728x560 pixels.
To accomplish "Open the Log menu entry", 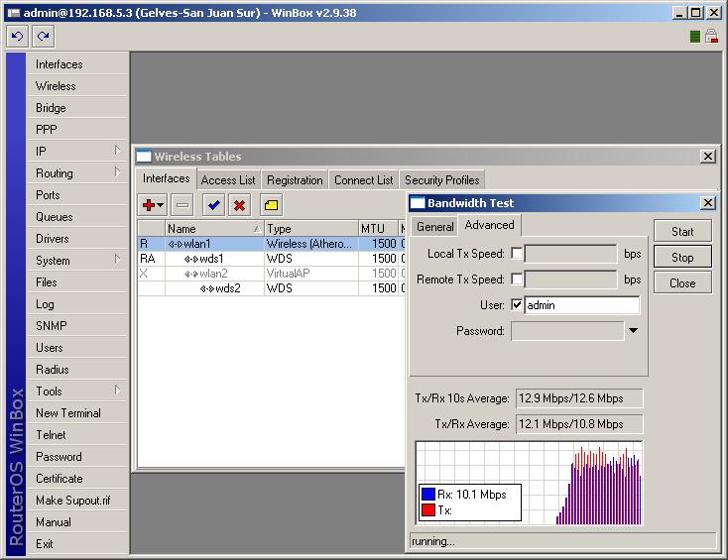I will tap(77, 304).
